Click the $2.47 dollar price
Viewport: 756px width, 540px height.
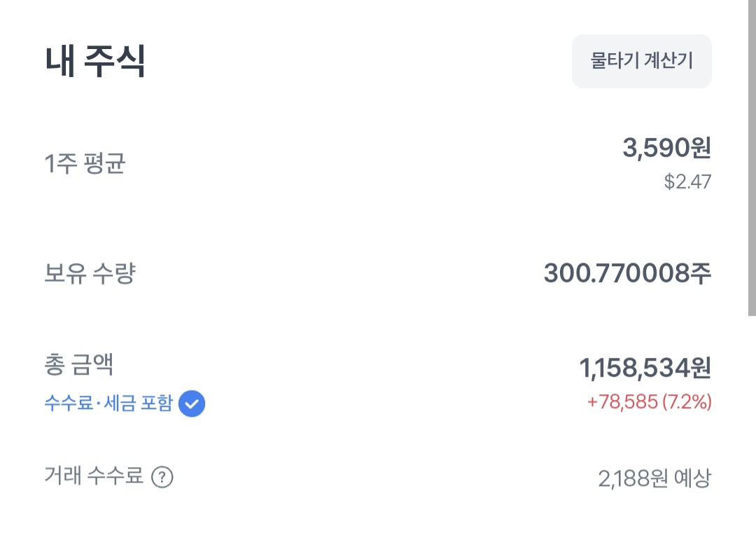[687, 183]
